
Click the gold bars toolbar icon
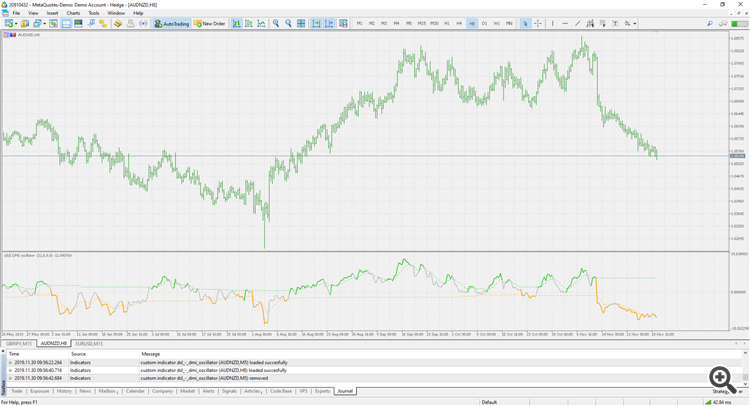[x=118, y=23]
